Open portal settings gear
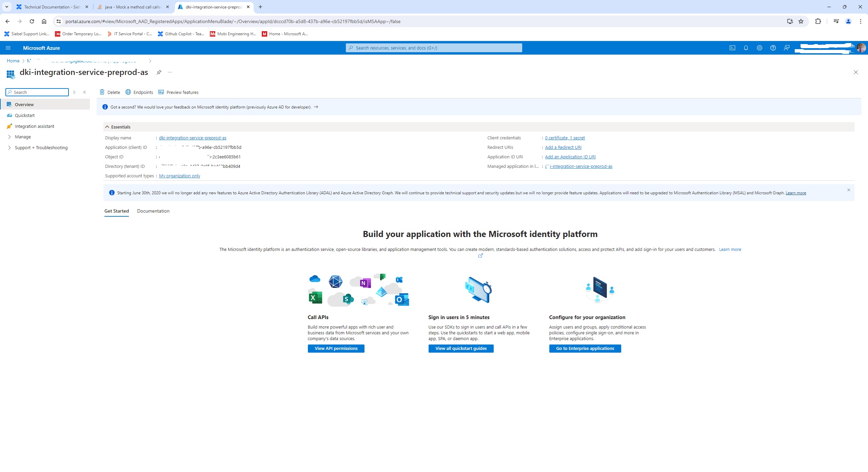This screenshot has width=868, height=472. point(759,48)
